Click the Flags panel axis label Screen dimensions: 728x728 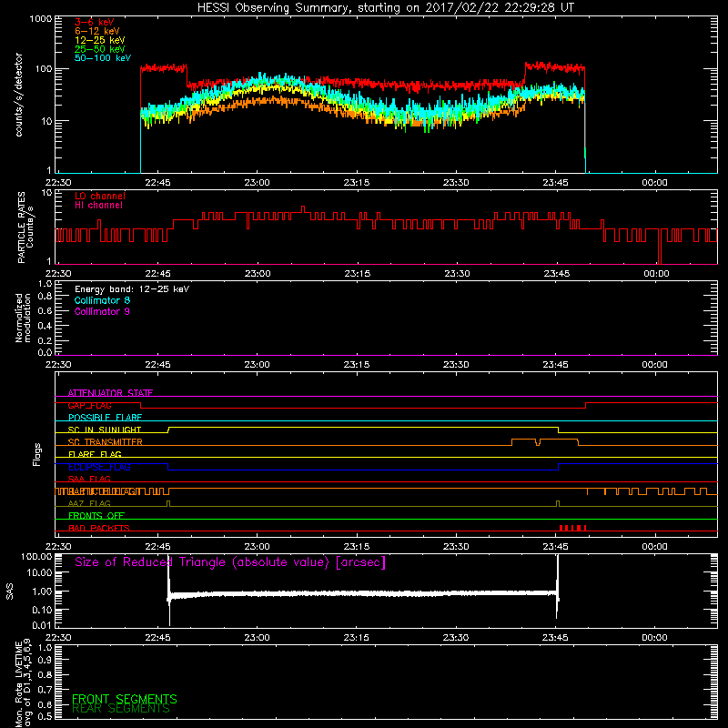pos(37,454)
